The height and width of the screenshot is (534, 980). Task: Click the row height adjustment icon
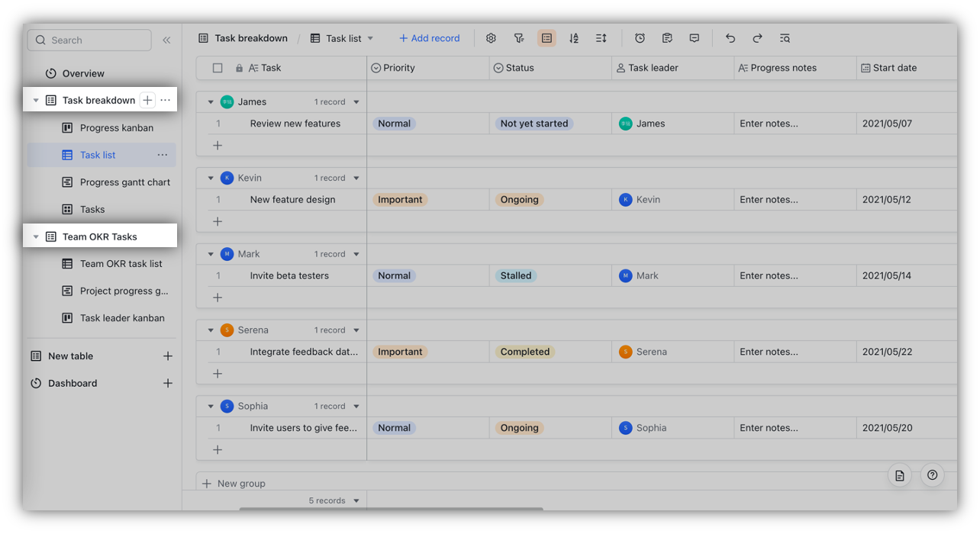pyautogui.click(x=601, y=37)
